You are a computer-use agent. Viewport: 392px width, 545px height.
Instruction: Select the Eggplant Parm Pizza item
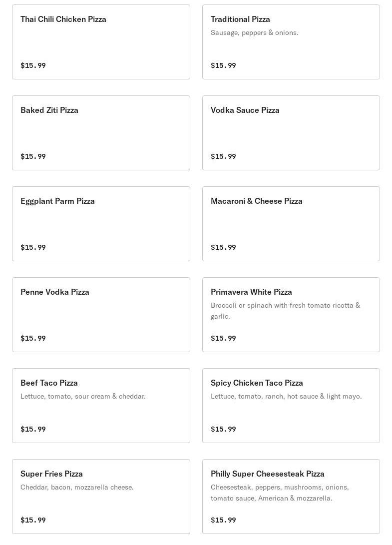[101, 224]
